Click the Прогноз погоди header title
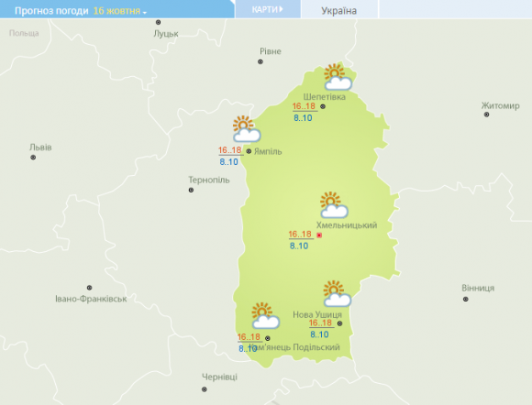The width and height of the screenshot is (532, 405). pyautogui.click(x=51, y=11)
